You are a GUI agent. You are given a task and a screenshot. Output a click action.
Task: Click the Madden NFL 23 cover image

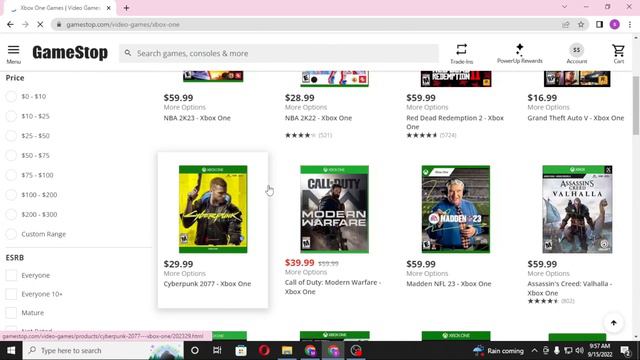[x=456, y=209]
